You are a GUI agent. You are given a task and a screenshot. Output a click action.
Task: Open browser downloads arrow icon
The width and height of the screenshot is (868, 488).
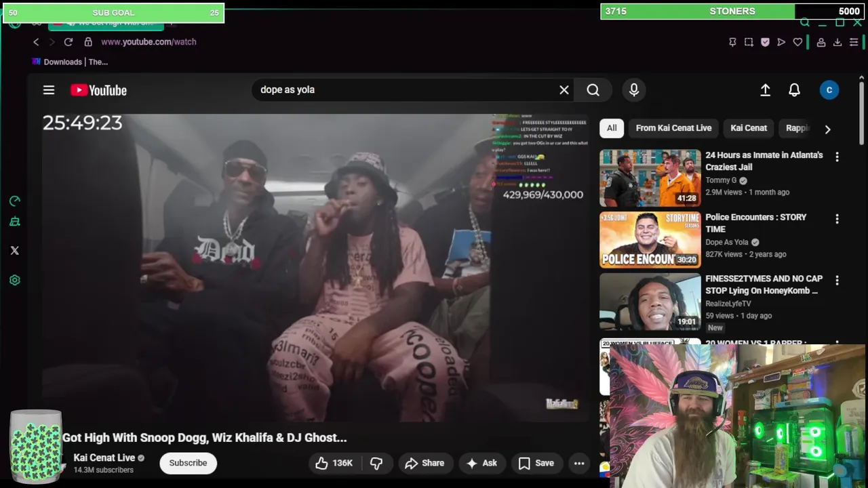click(x=837, y=42)
